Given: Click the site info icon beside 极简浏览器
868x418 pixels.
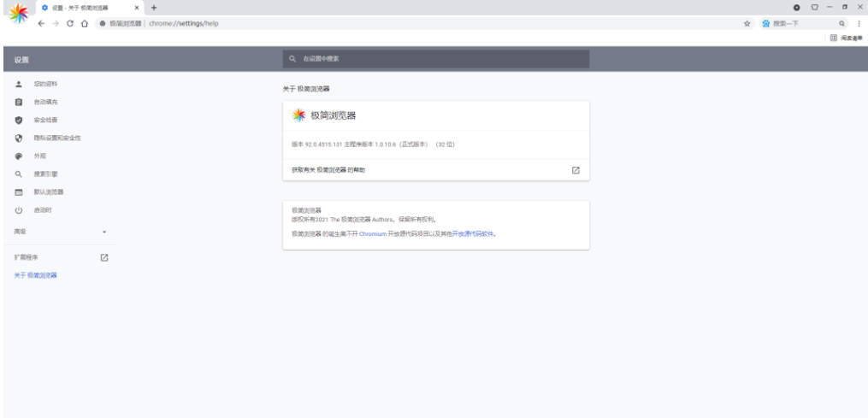Looking at the screenshot, I should [103, 23].
